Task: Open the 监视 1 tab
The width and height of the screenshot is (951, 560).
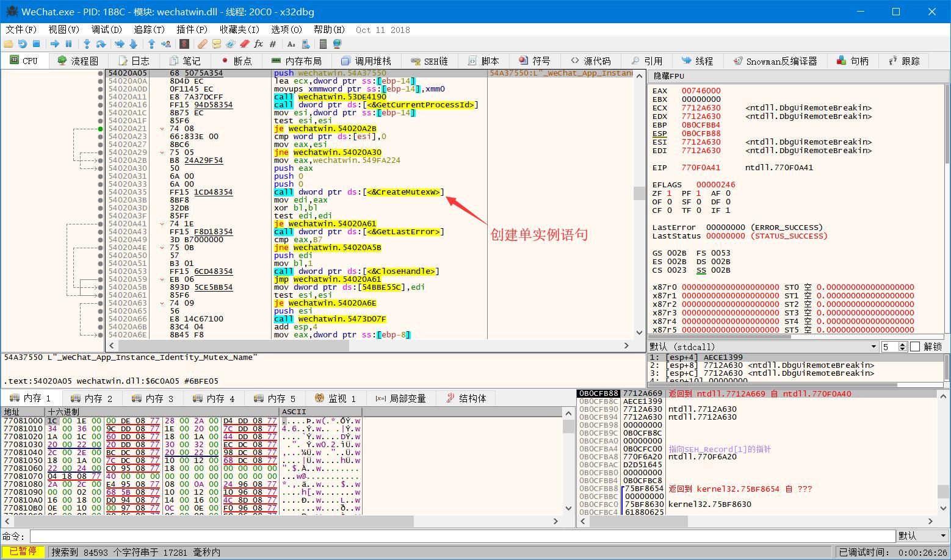Action: tap(336, 398)
